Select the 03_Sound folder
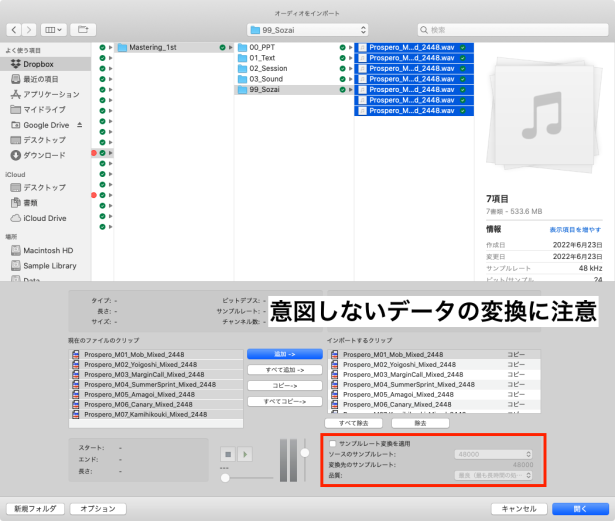615x521 pixels. [266, 78]
